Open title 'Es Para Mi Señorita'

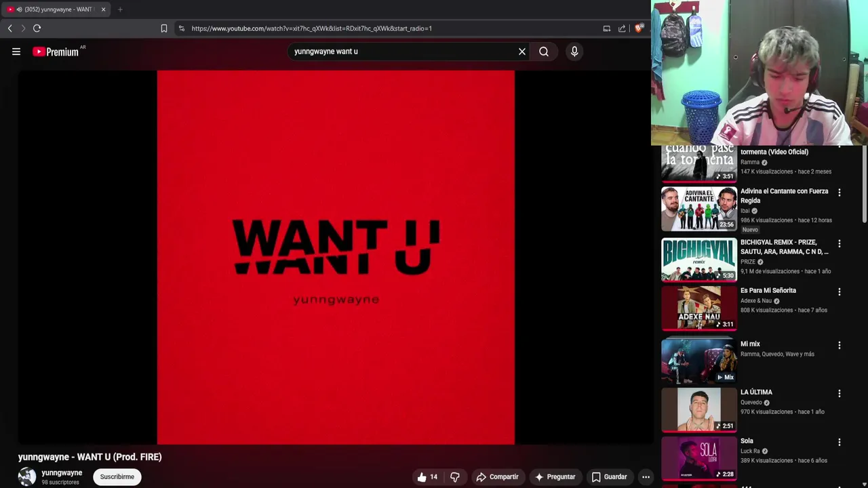768,291
